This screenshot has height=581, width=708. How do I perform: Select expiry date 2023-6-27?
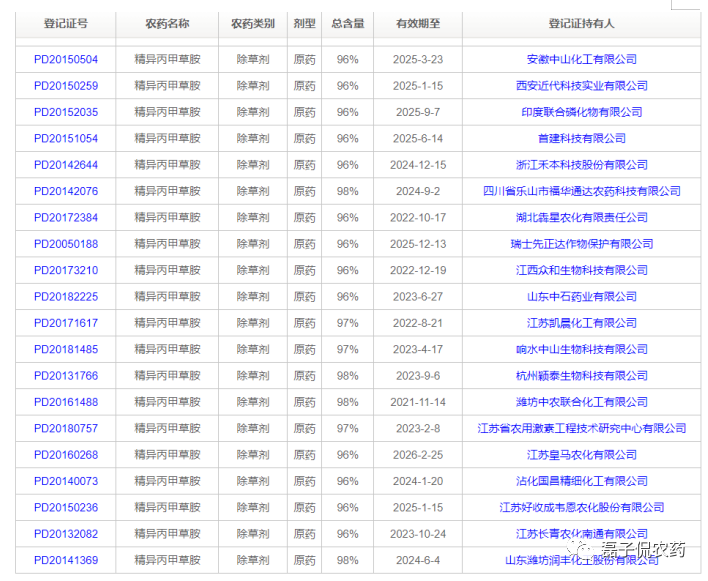[x=418, y=297]
